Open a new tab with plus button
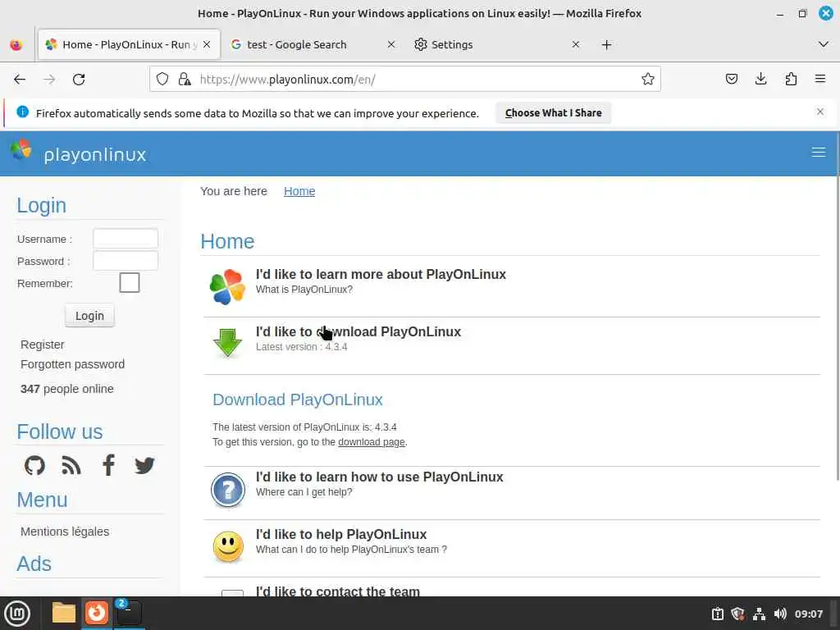 [x=606, y=45]
